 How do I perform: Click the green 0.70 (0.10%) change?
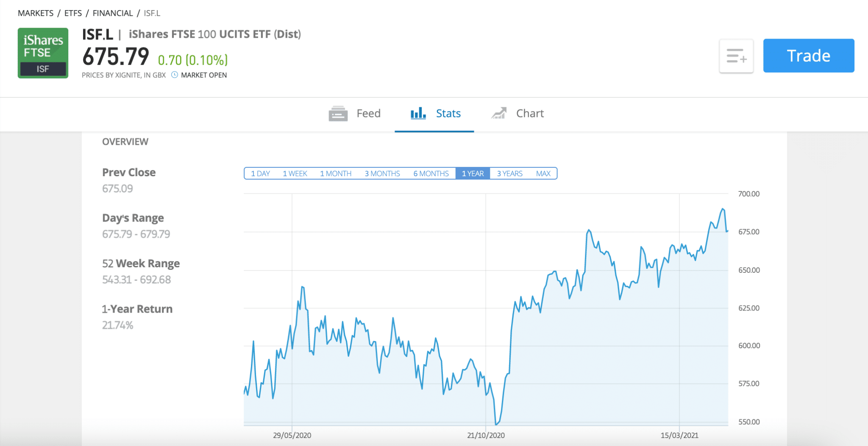pos(193,60)
